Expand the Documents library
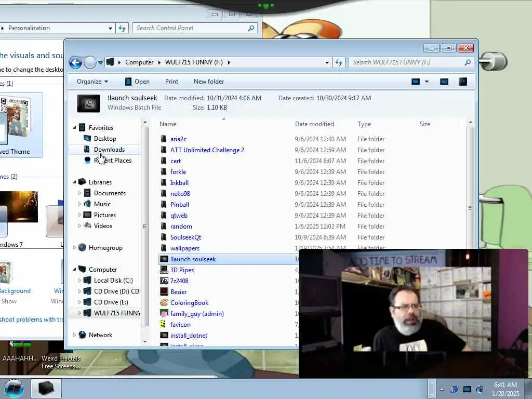 point(79,193)
